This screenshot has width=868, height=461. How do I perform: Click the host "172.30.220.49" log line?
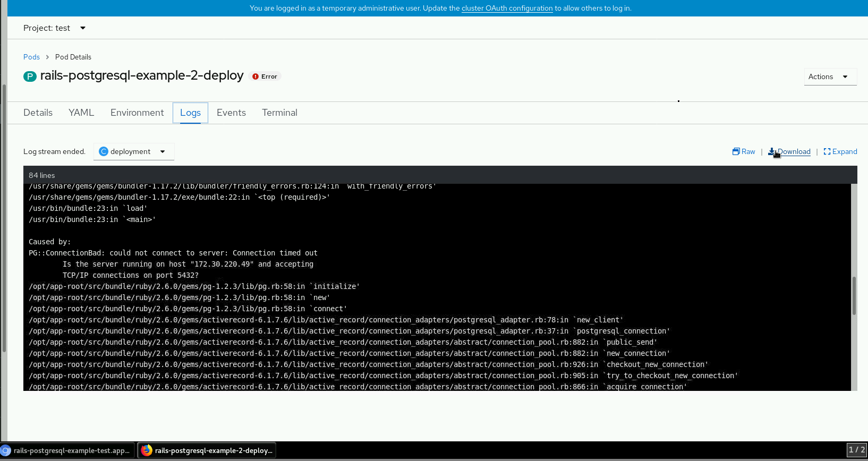coord(188,264)
